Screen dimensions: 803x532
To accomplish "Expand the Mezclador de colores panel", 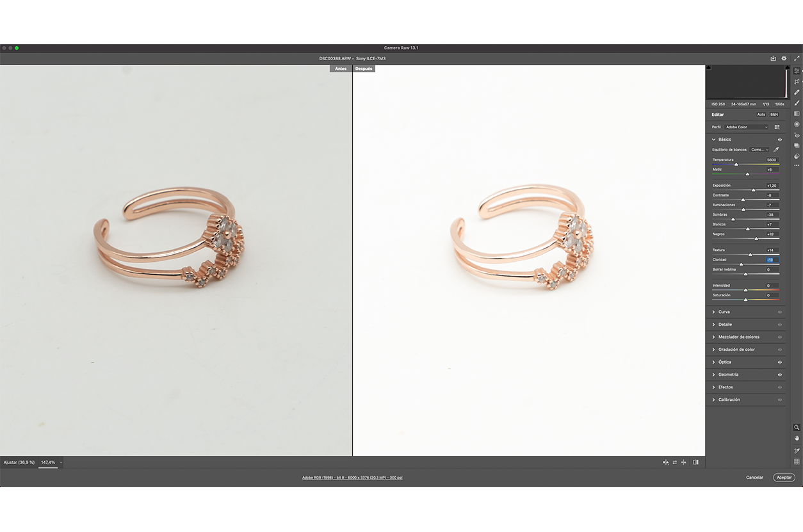I will 738,337.
